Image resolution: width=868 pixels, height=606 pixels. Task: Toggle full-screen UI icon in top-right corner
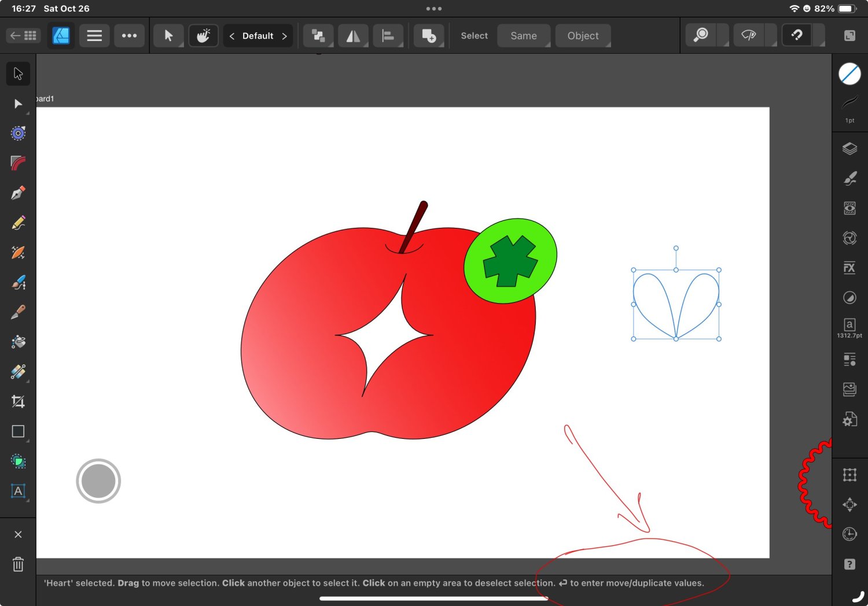coord(849,36)
